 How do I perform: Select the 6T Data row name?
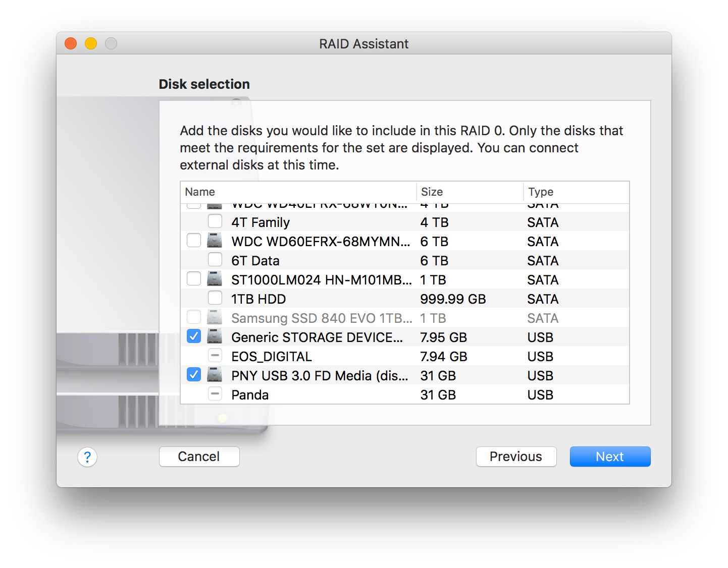tap(255, 261)
